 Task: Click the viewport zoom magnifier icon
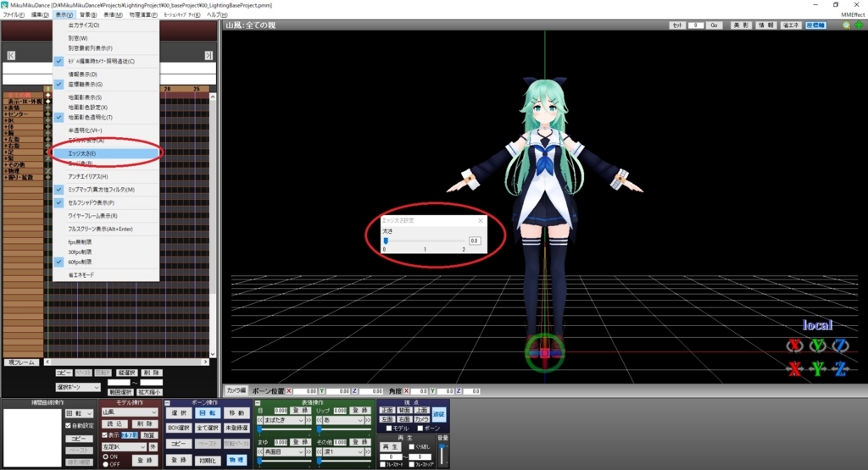[x=846, y=25]
